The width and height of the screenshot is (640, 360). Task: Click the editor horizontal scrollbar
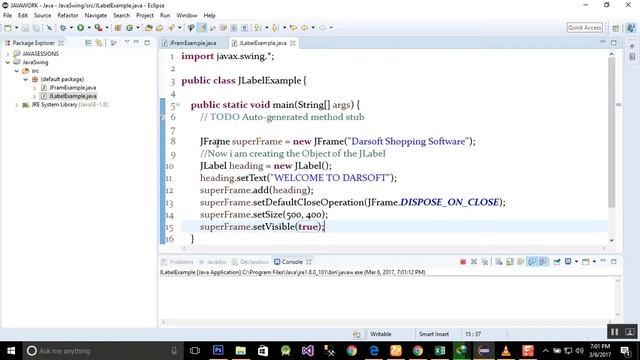(x=393, y=248)
